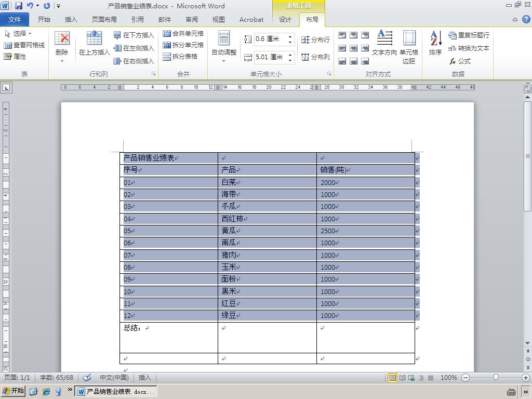Click 属性 table properties
Screen dimensions: 532x399
(x=15, y=56)
